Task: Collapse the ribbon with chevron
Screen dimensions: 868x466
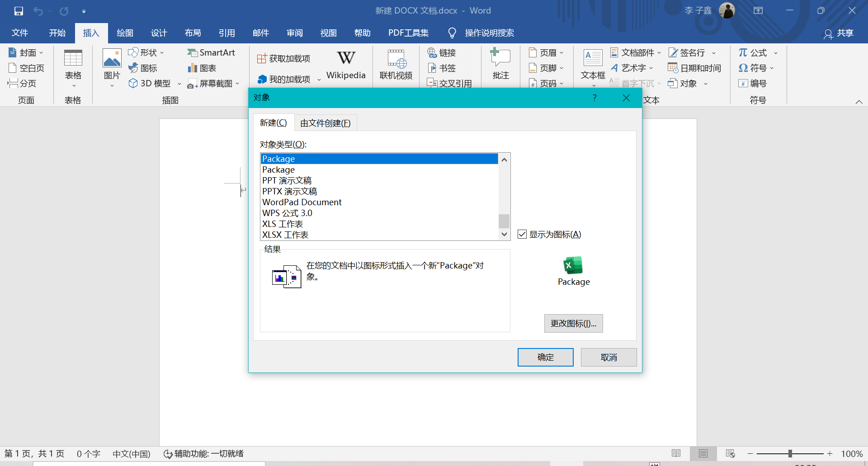Action: pyautogui.click(x=859, y=102)
